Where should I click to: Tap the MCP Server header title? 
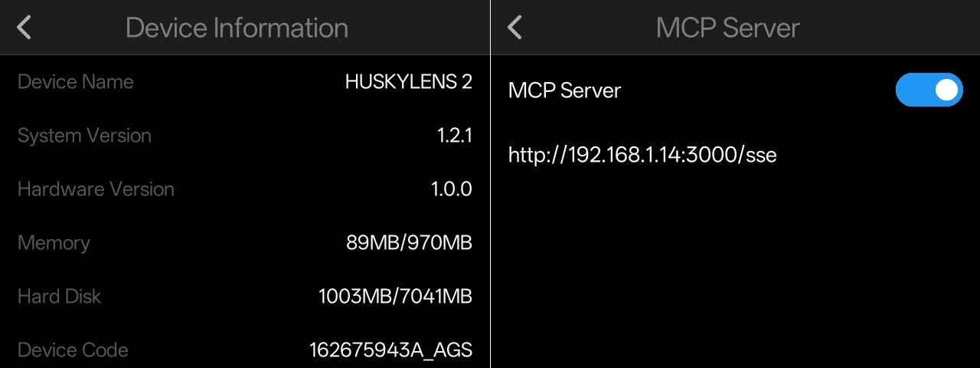click(727, 28)
